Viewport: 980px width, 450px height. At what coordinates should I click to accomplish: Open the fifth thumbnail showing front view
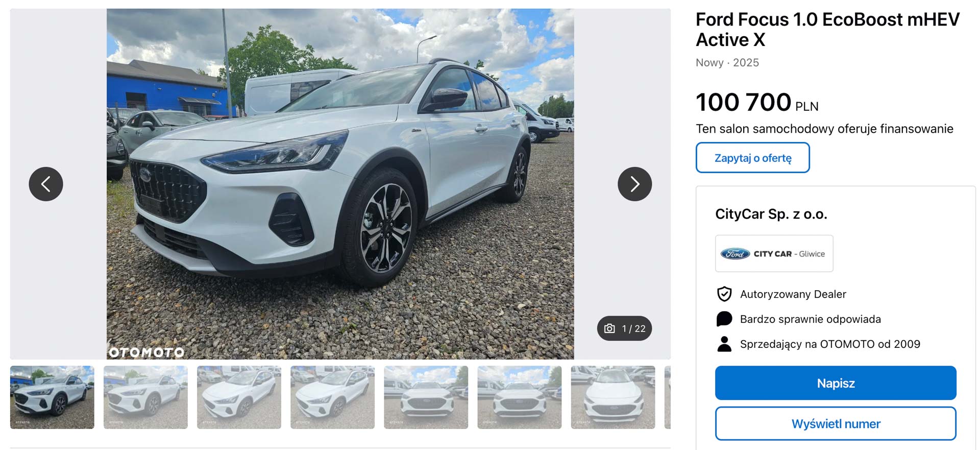[426, 397]
